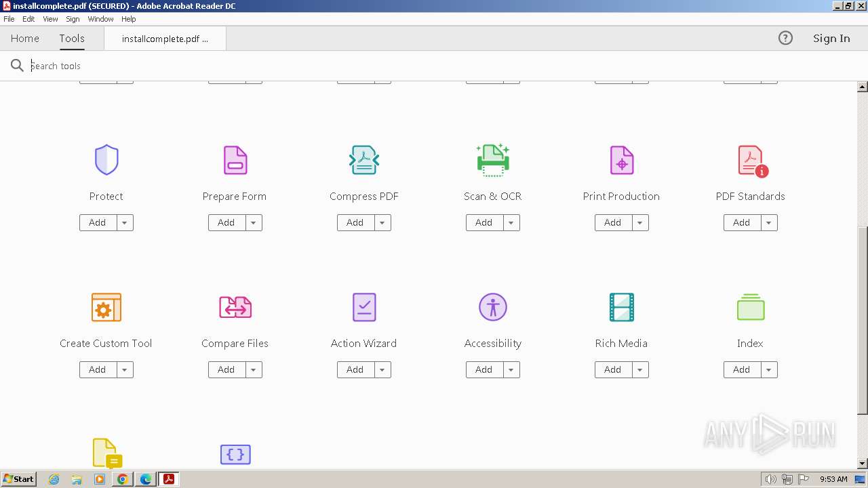Switch to the Tools tab
Viewport: 868px width, 488px height.
click(72, 39)
